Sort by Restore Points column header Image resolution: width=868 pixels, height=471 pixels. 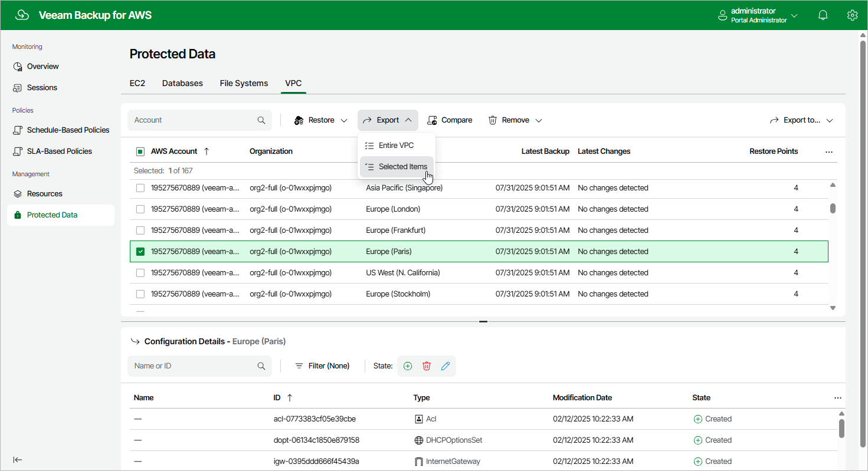(774, 151)
